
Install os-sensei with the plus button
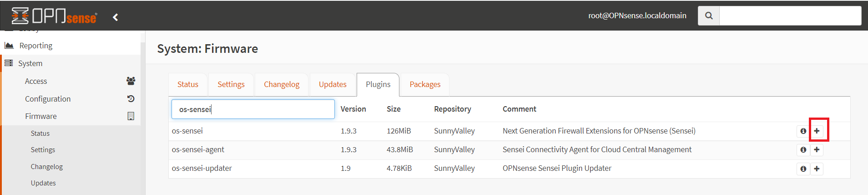pos(817,131)
